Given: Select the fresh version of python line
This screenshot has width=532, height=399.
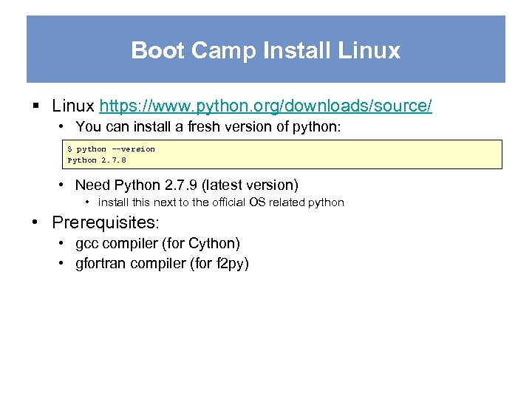Looking at the screenshot, I should pos(208,127).
